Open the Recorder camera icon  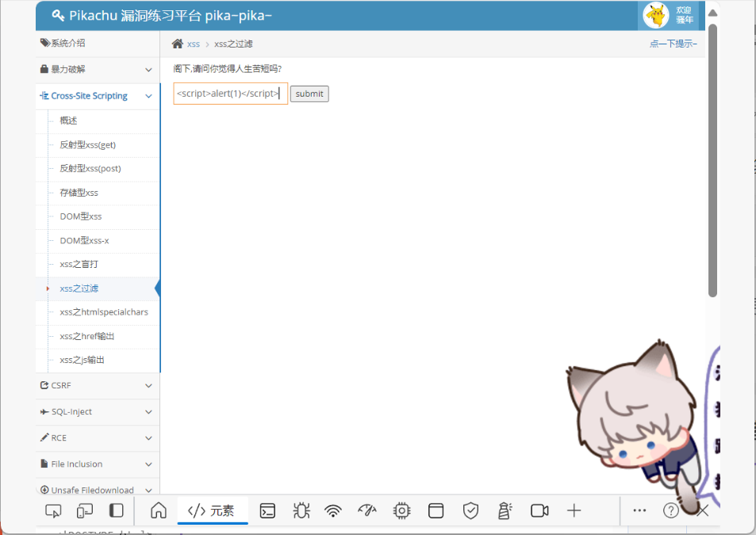539,510
